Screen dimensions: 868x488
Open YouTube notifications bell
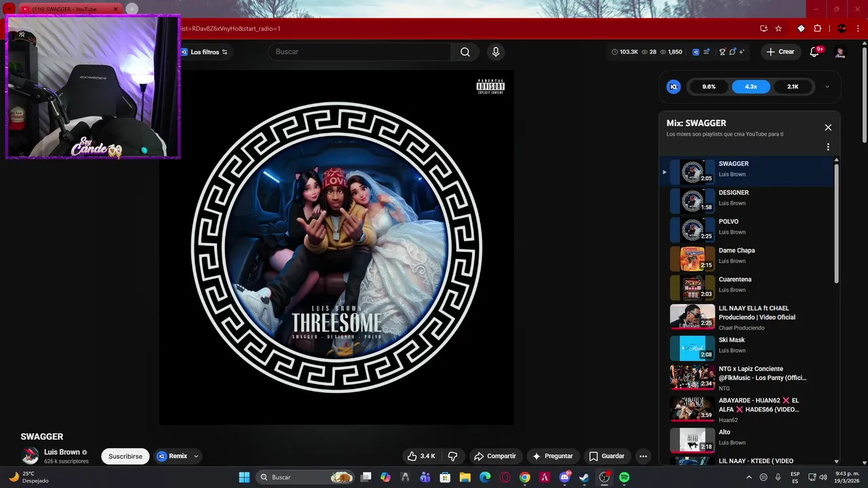point(815,52)
